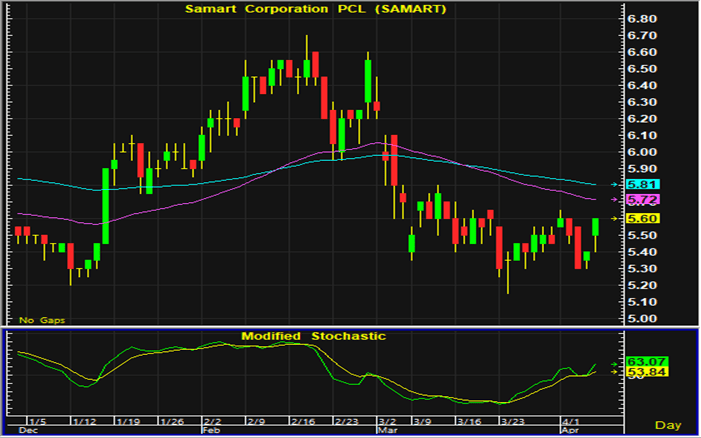The image size is (701, 438).
Task: Click the Day timeframe label
Action: pos(669,425)
